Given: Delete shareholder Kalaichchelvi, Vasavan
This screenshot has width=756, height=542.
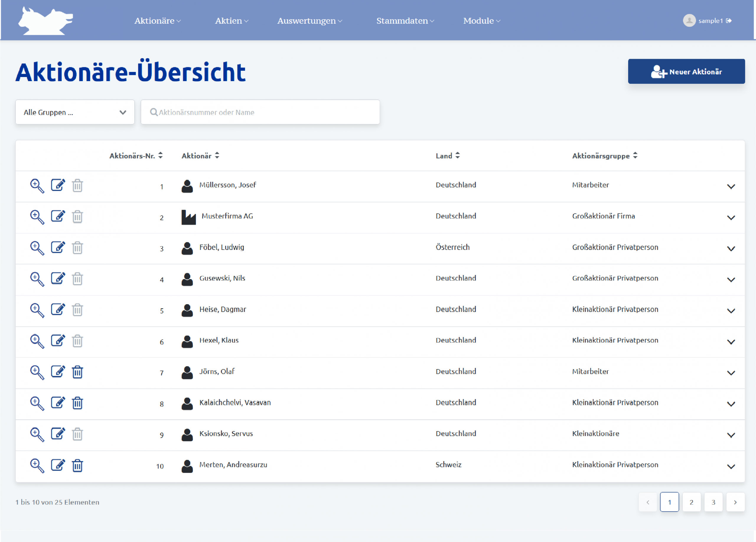Looking at the screenshot, I should coord(77,403).
